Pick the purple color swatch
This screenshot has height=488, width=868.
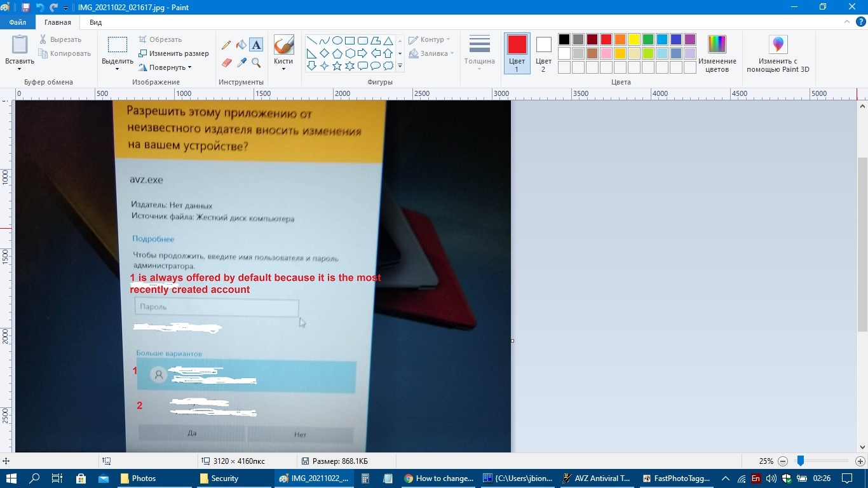tap(690, 39)
